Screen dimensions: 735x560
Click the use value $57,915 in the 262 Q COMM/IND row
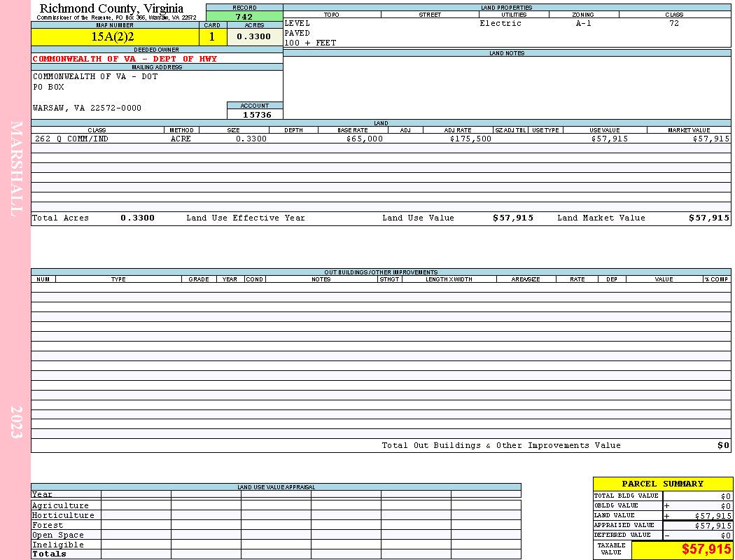pos(610,139)
